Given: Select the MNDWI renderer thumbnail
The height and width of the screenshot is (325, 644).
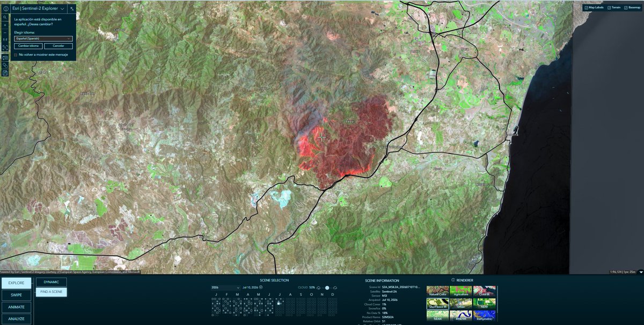Looking at the screenshot, I should coord(461,316).
